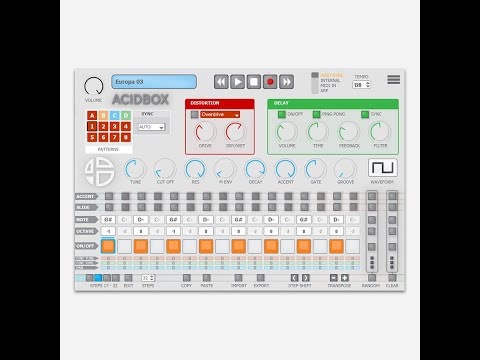Viewport: 480px width, 360px height.
Task: Start playback with the Play button
Action: click(237, 82)
